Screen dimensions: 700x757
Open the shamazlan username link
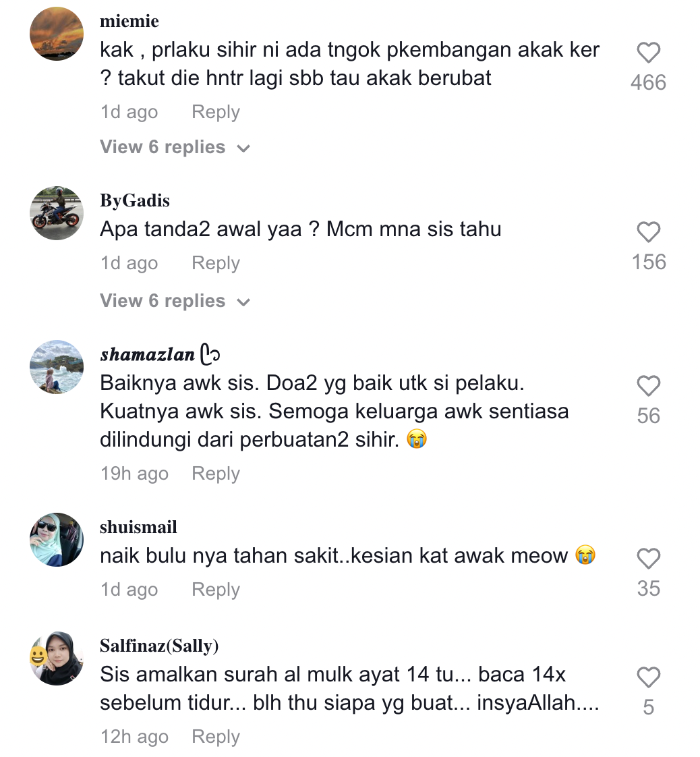pyautogui.click(x=148, y=354)
